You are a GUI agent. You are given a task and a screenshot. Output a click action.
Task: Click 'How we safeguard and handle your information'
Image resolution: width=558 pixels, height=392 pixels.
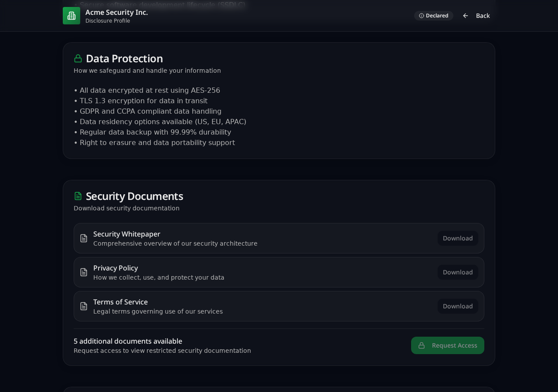pyautogui.click(x=147, y=71)
